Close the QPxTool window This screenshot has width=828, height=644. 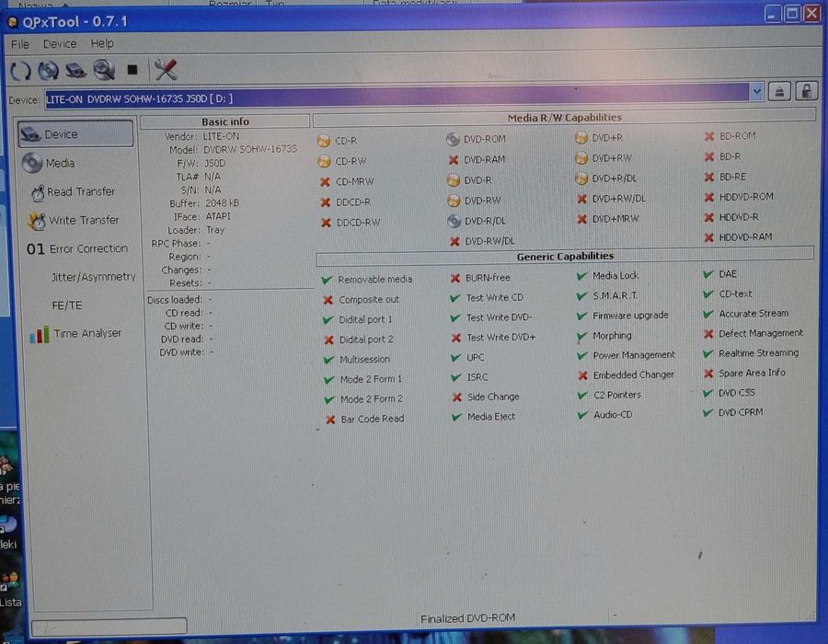[x=811, y=14]
